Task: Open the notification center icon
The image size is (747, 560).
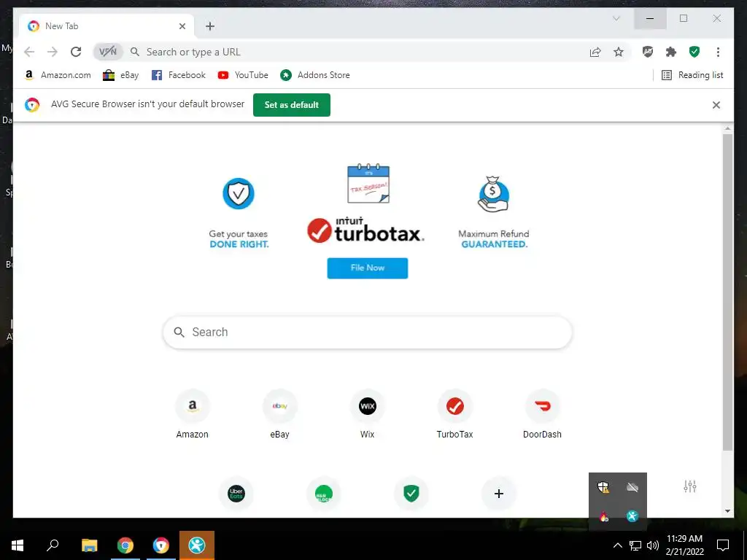Action: click(723, 545)
